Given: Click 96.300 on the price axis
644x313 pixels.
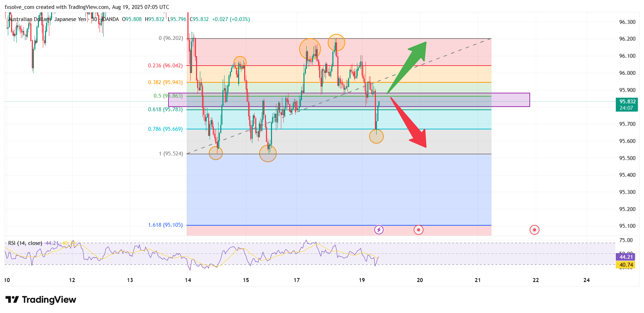Looking at the screenshot, I should pyautogui.click(x=627, y=22).
